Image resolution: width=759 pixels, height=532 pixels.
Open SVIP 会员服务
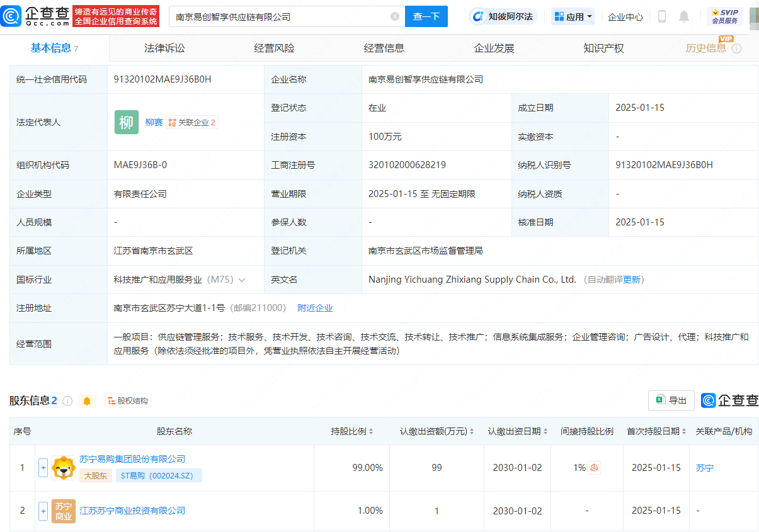pos(724,16)
